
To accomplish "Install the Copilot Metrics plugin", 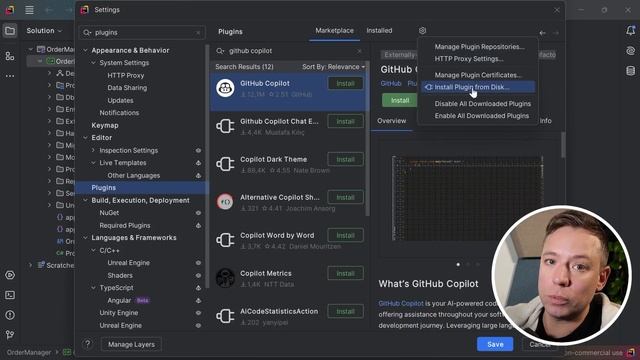I will [x=345, y=273].
